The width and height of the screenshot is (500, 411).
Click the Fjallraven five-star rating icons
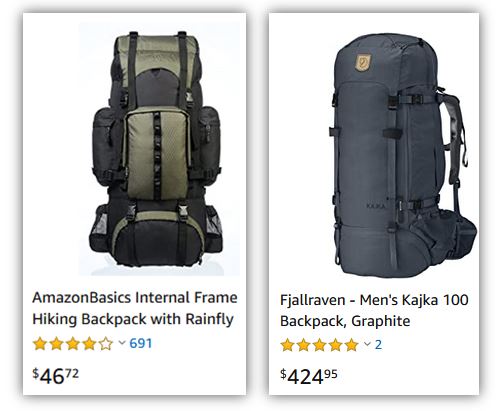coord(319,345)
